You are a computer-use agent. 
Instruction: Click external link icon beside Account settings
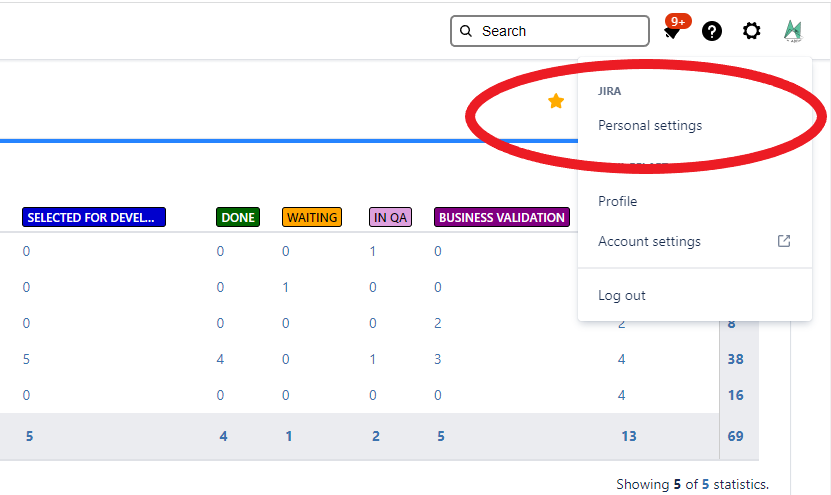point(784,241)
